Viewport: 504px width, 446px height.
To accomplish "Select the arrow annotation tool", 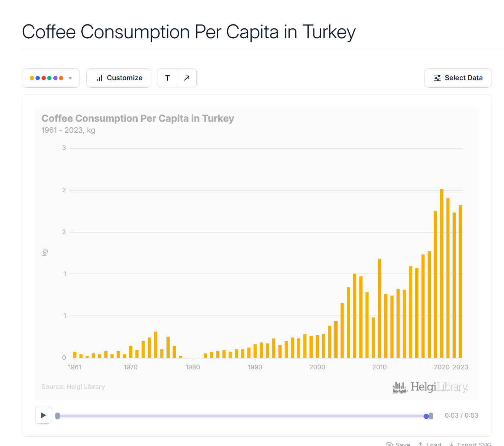I will tap(187, 78).
